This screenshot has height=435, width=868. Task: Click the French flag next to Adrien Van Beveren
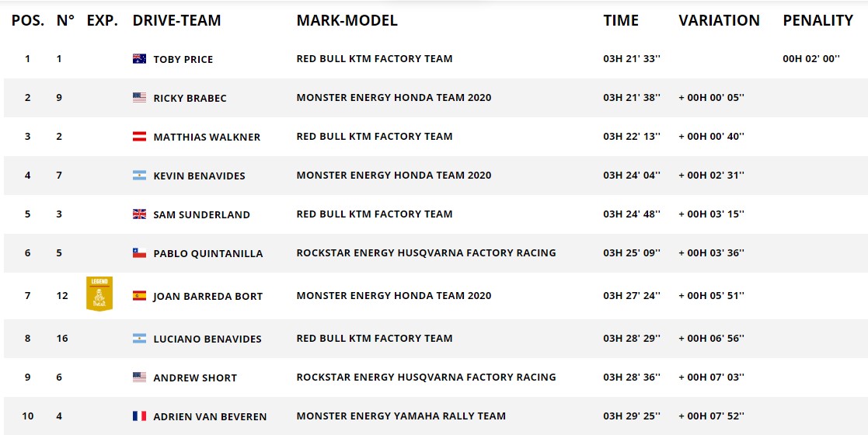140,416
